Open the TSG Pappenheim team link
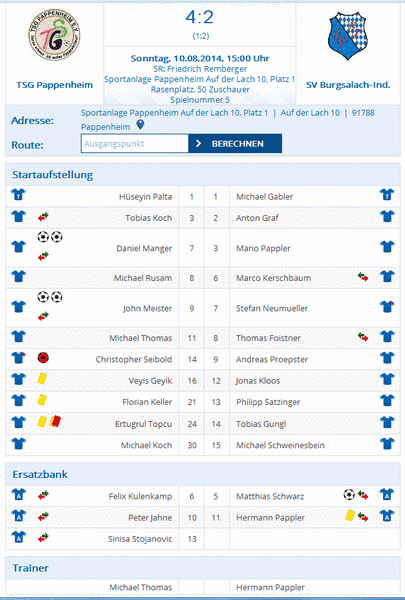Viewport: 405px width, 600px height. pos(54,85)
